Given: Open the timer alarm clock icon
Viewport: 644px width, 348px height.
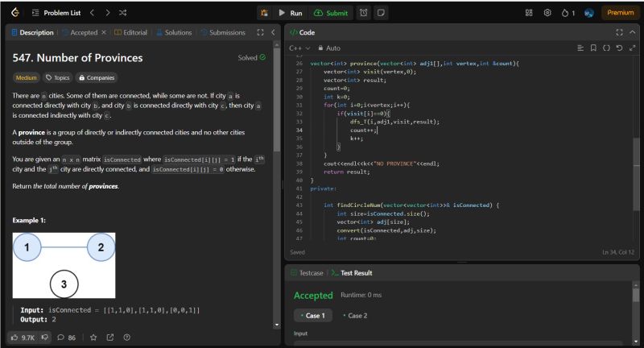Looking at the screenshot, I should point(364,13).
